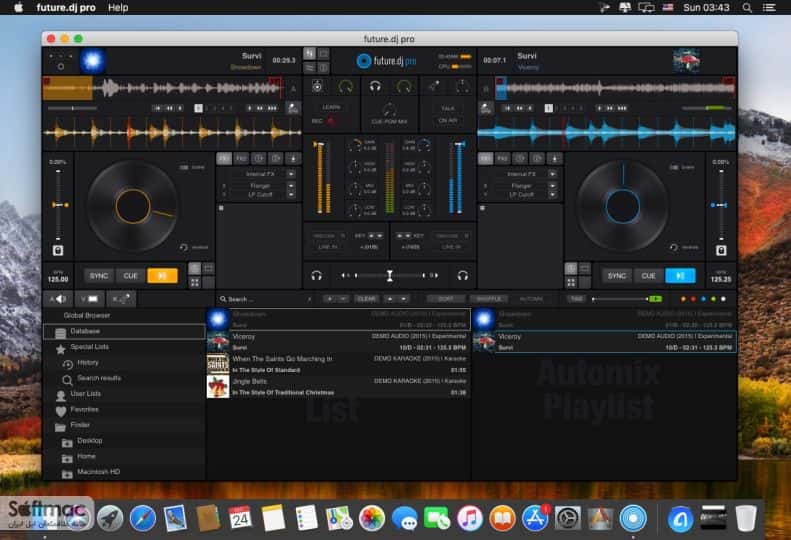The image size is (791, 540).
Task: Open System Preferences from the Dock
Action: (x=568, y=518)
